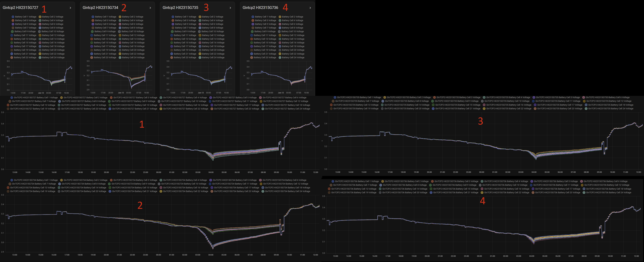The image size is (644, 262).
Task: Click chevron on Givtcp2 HX2315G736 card
Action: pos(310,8)
